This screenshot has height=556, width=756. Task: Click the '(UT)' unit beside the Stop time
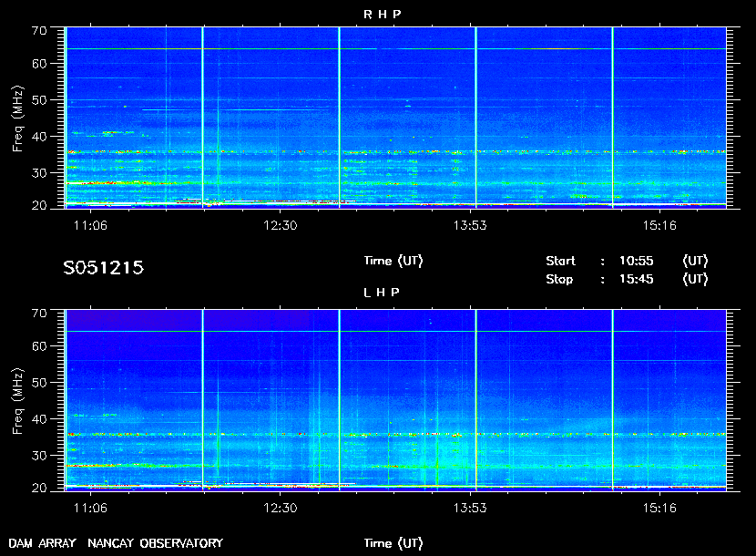click(x=695, y=279)
